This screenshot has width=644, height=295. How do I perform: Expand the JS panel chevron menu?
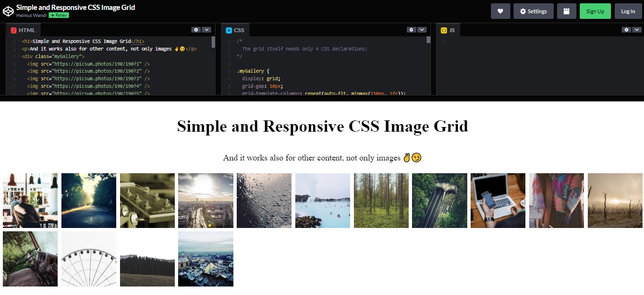pyautogui.click(x=636, y=29)
